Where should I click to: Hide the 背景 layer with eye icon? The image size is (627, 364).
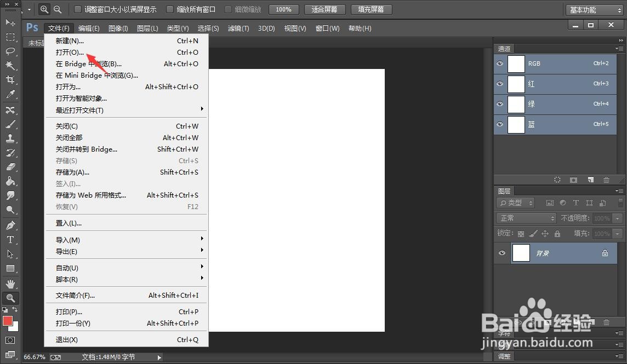502,253
